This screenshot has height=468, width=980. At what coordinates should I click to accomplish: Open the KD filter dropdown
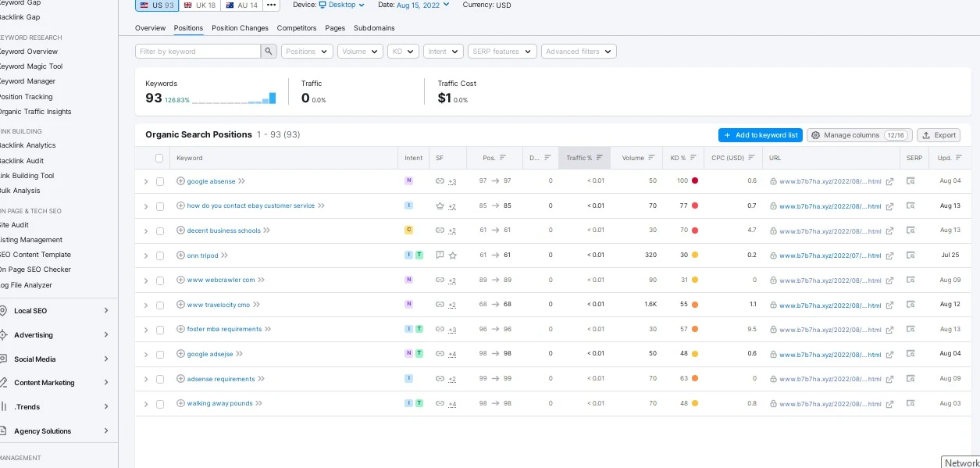pyautogui.click(x=403, y=51)
